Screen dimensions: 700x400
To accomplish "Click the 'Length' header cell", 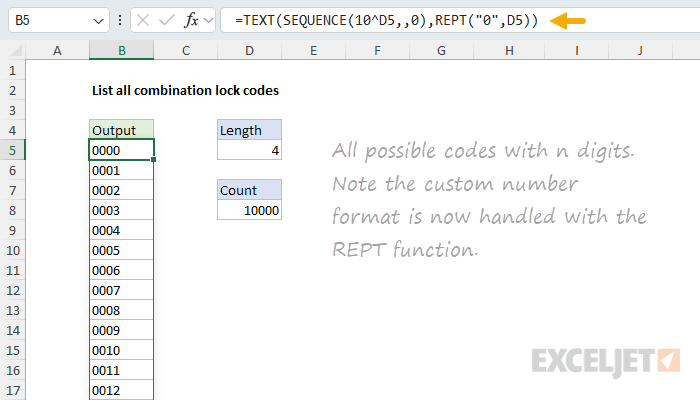I will (x=250, y=130).
